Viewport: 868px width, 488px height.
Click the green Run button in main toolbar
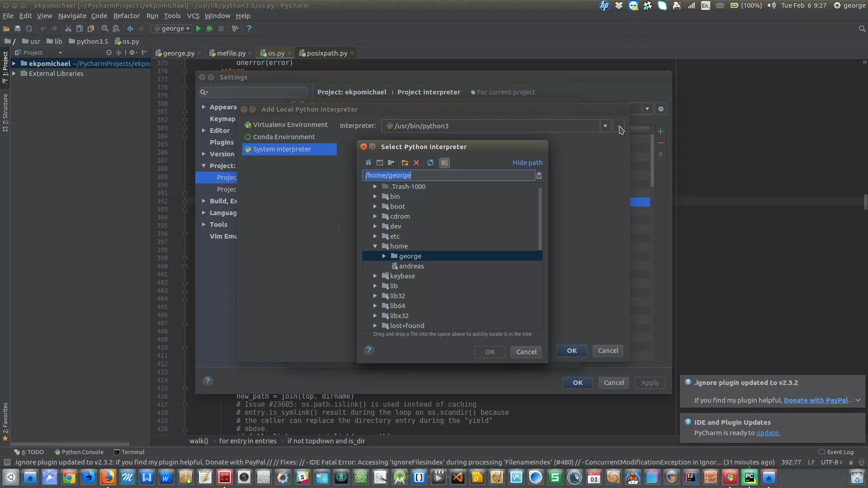[198, 28]
